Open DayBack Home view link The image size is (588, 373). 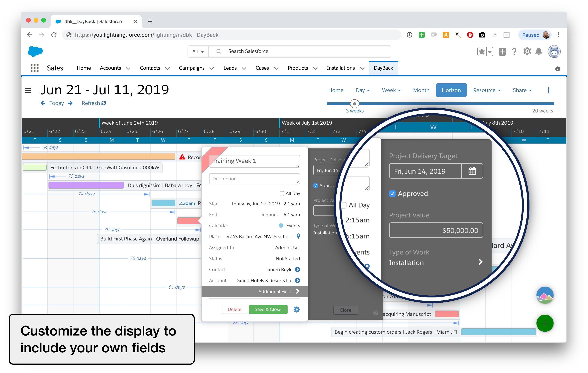(335, 90)
